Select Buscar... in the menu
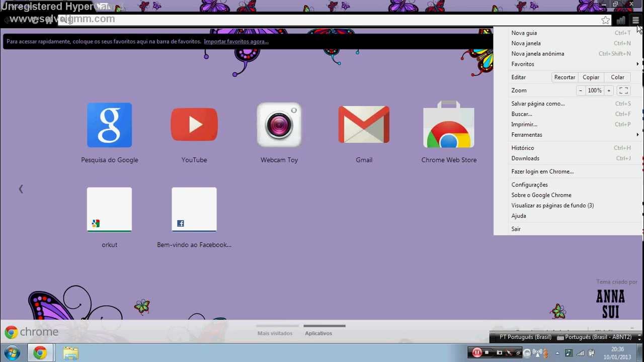The image size is (644, 362). (569, 114)
